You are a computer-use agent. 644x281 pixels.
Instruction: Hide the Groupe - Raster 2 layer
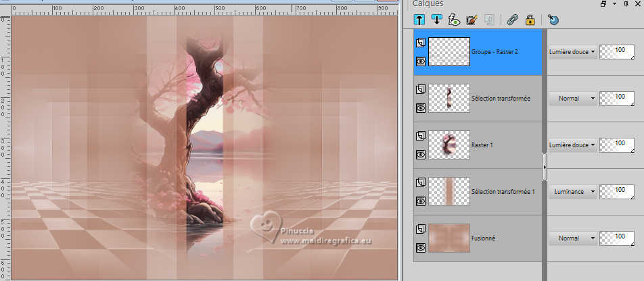[421, 61]
